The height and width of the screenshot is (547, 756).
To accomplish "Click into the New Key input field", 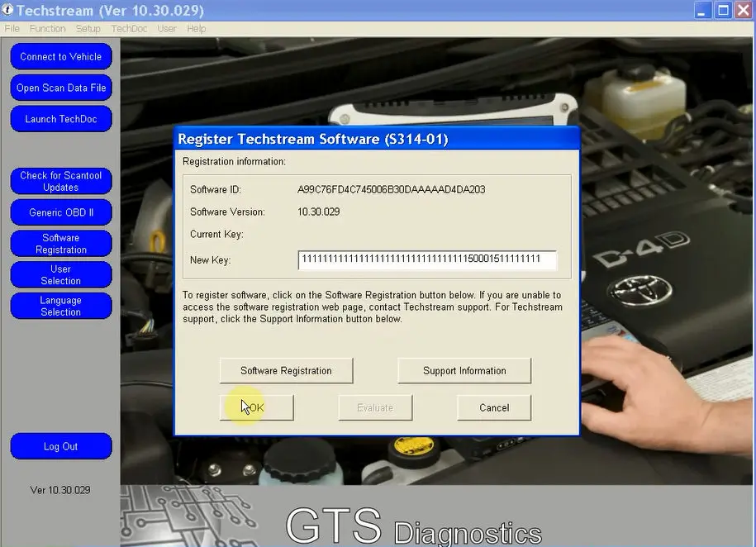I will click(x=427, y=260).
